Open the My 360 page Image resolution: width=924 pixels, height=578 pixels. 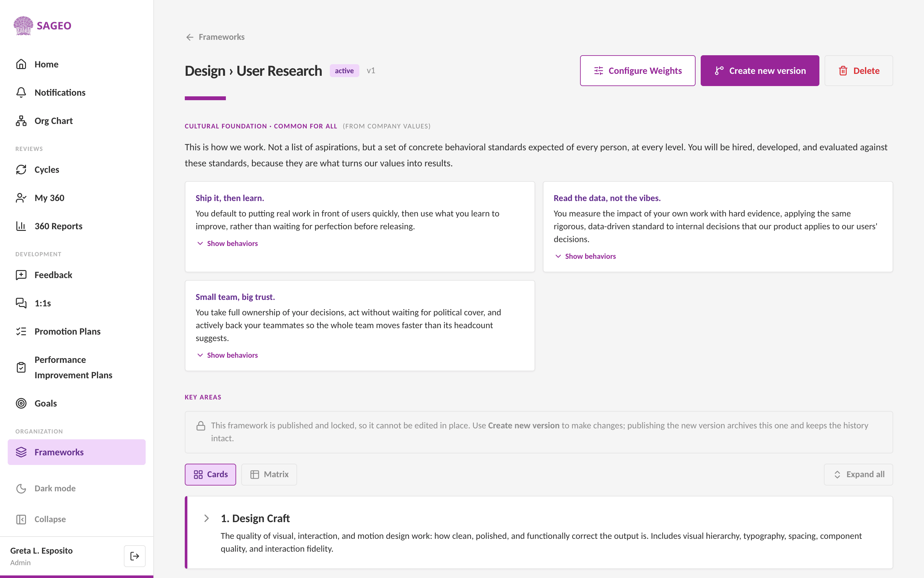[x=76, y=197]
